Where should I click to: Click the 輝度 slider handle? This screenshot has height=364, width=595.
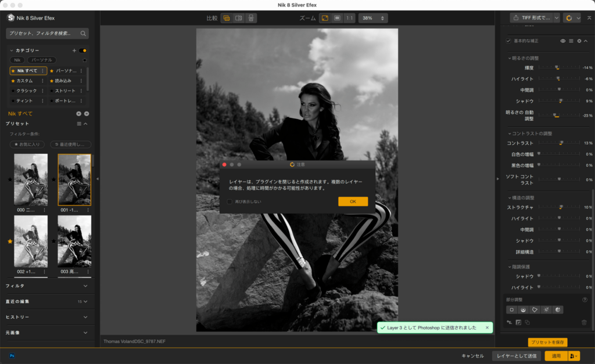[x=557, y=67]
